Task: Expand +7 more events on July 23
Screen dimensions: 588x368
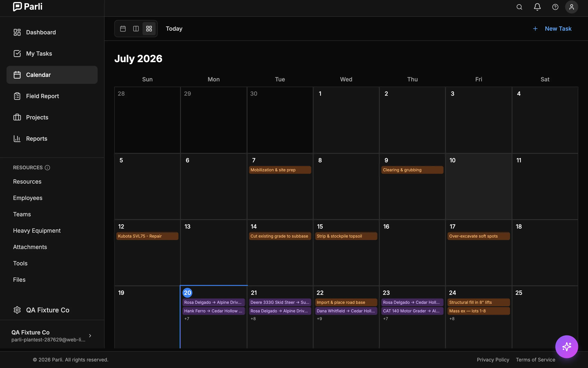Action: pos(385,319)
